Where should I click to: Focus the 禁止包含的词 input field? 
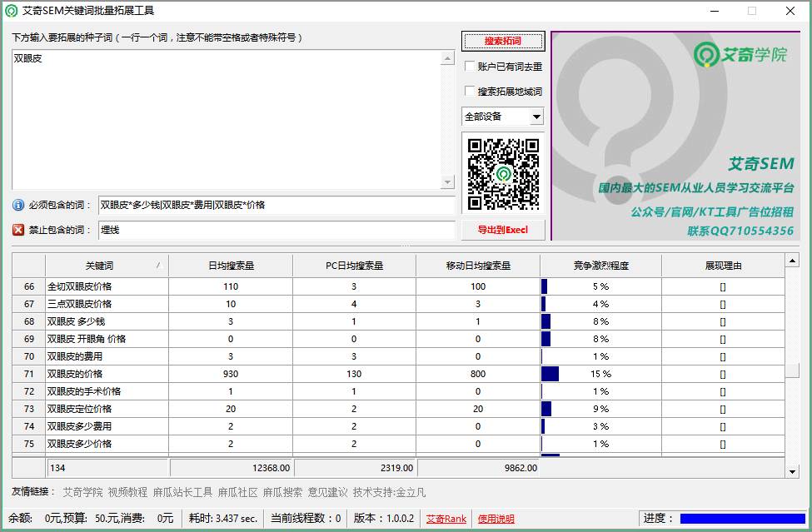click(276, 230)
